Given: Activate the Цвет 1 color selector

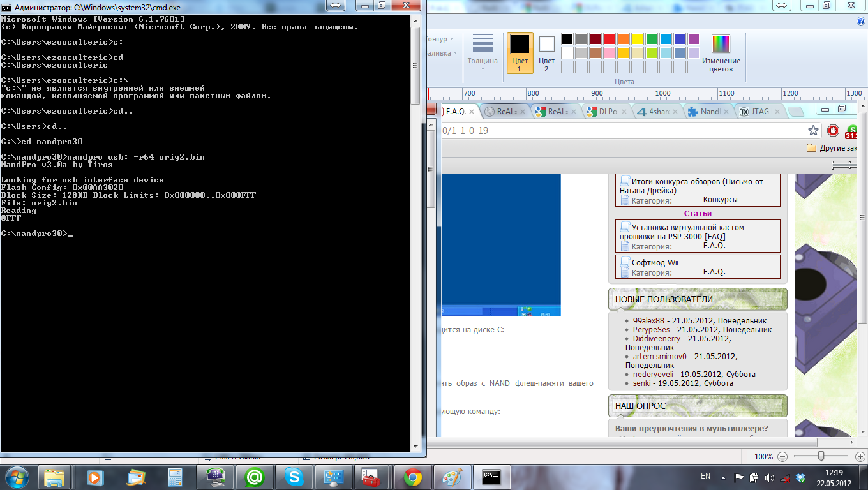Looking at the screenshot, I should 520,52.
